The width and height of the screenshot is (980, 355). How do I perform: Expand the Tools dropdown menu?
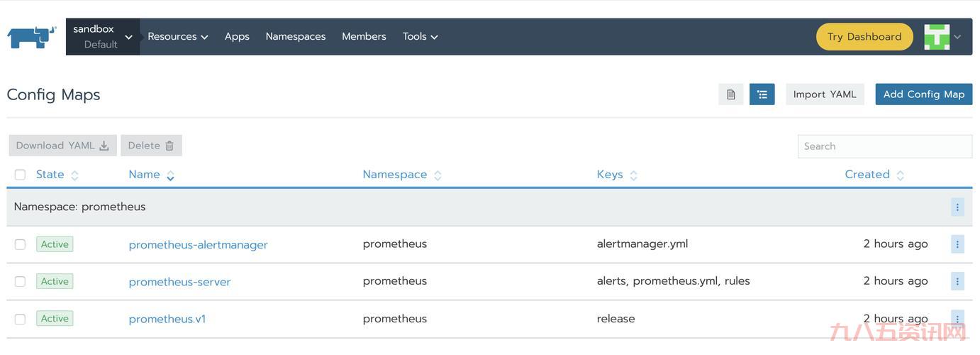tap(420, 37)
